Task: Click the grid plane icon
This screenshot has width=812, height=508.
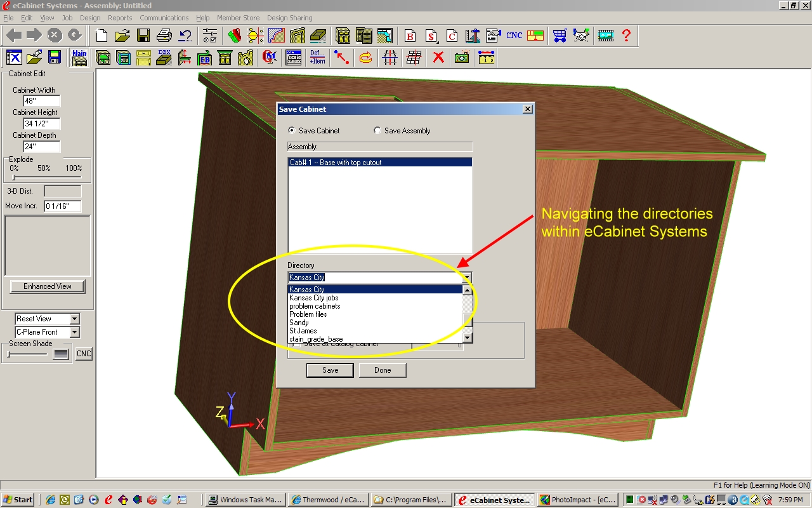Action: point(414,58)
